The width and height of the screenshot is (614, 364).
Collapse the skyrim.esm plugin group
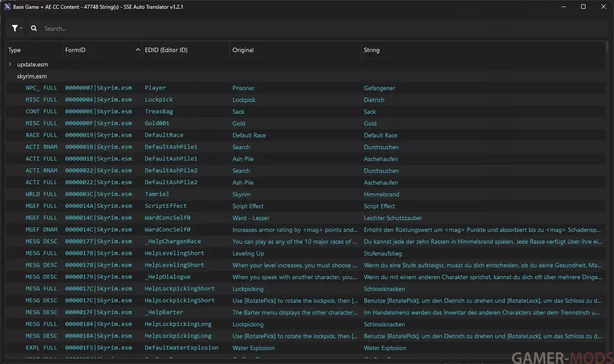(x=10, y=76)
